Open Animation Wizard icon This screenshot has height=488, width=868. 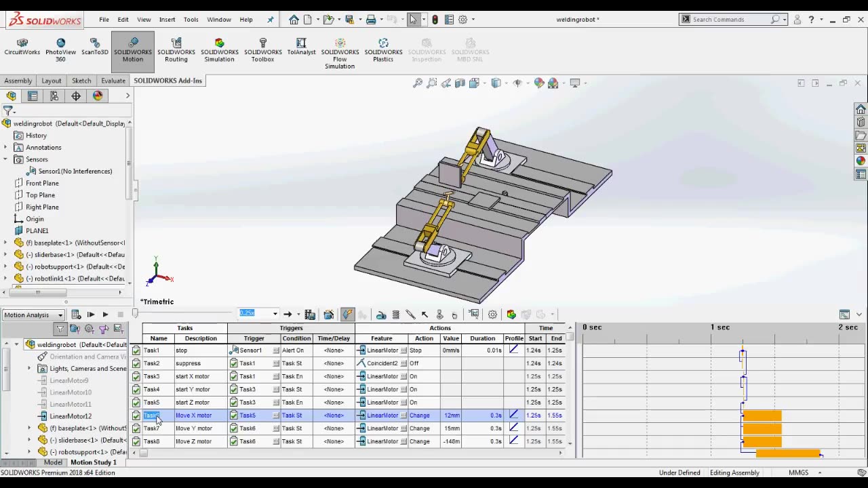click(329, 314)
